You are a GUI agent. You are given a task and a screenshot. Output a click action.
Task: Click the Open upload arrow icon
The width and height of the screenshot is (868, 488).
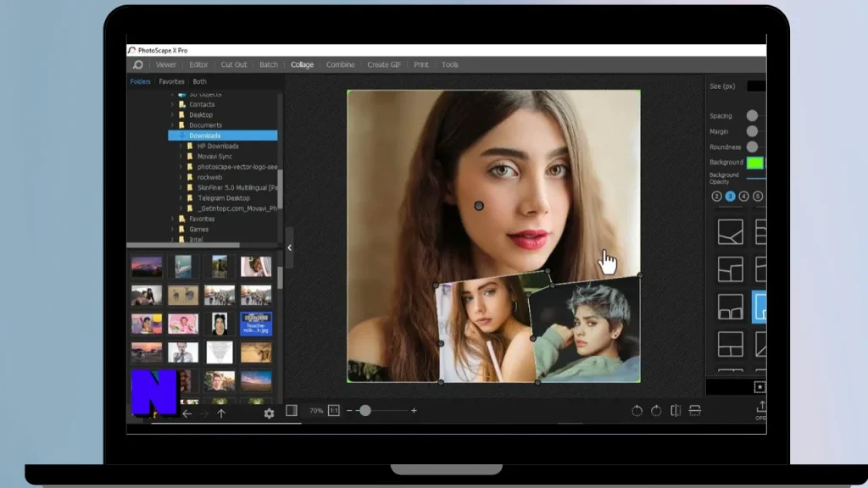(761, 407)
